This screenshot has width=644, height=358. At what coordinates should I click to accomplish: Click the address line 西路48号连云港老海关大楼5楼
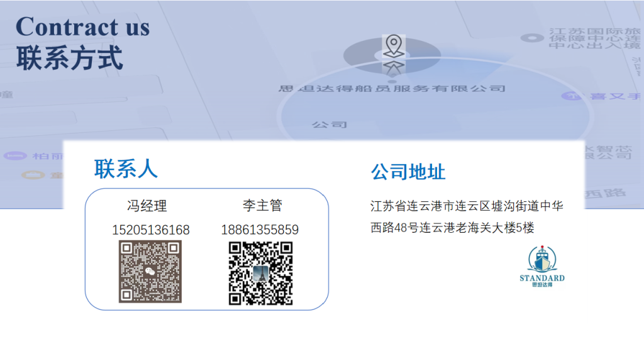452,228
